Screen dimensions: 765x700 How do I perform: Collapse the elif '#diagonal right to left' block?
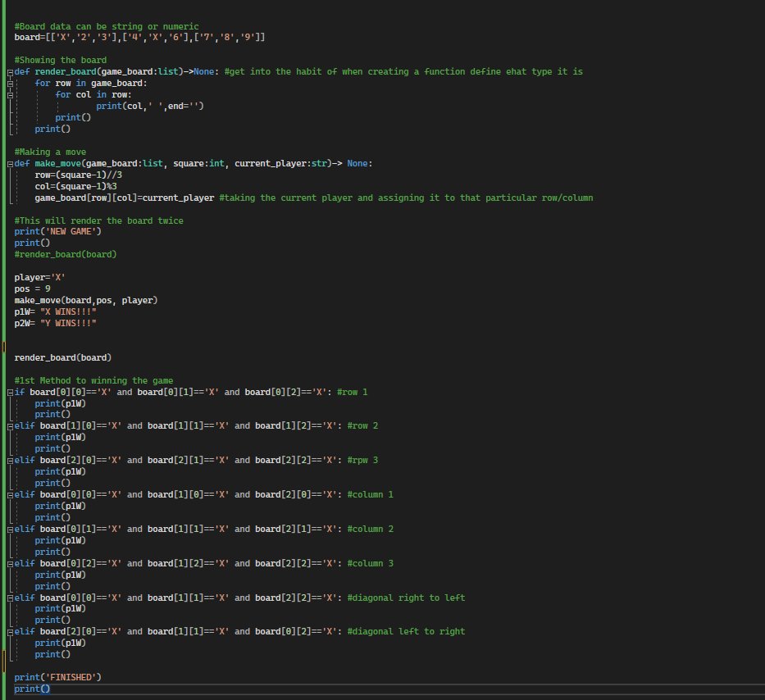click(x=10, y=598)
